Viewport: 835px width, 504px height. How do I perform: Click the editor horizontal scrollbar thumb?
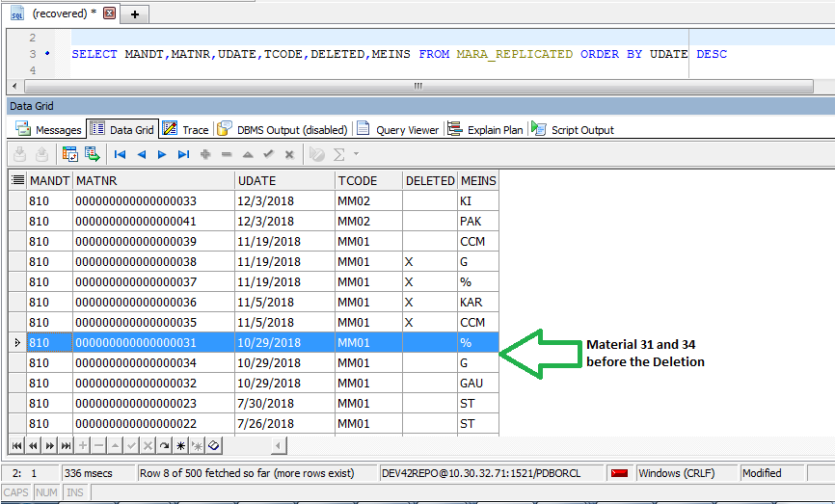[x=418, y=86]
